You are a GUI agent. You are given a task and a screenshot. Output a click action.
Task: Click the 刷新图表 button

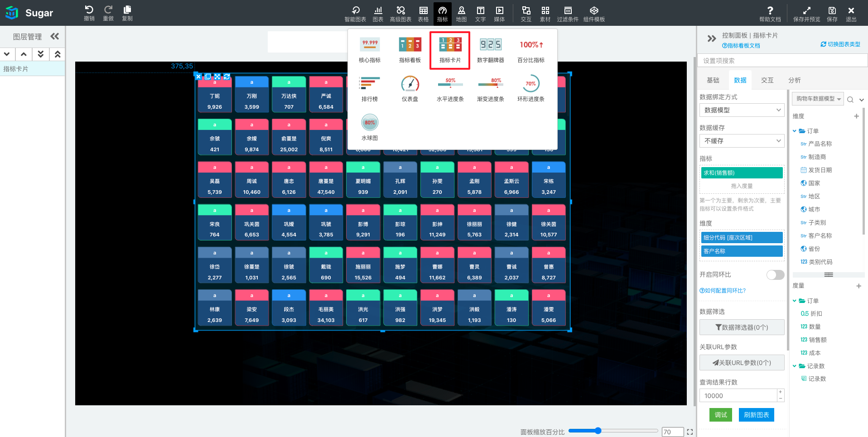click(756, 415)
